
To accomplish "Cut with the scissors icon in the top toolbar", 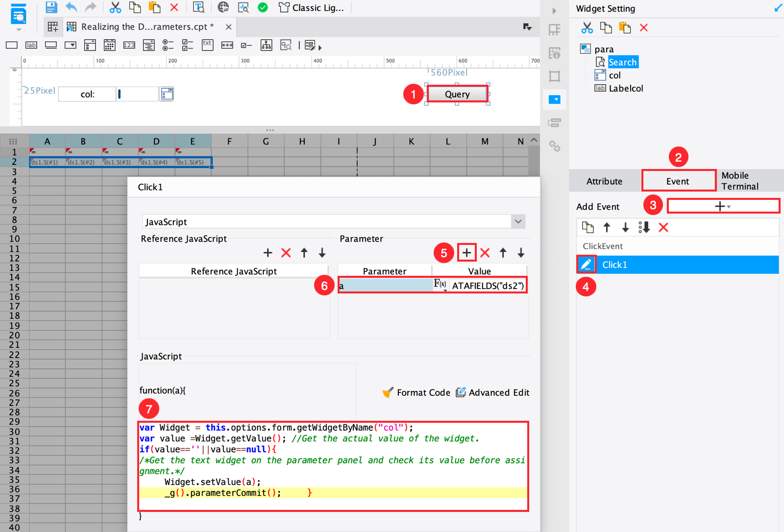I will pos(115,7).
